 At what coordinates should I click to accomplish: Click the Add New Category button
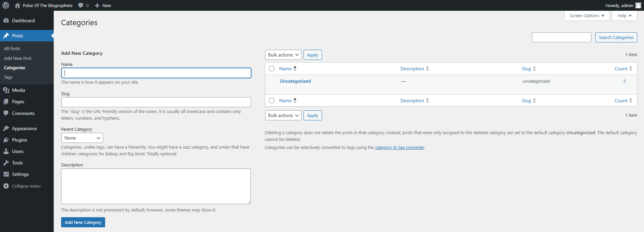click(83, 222)
